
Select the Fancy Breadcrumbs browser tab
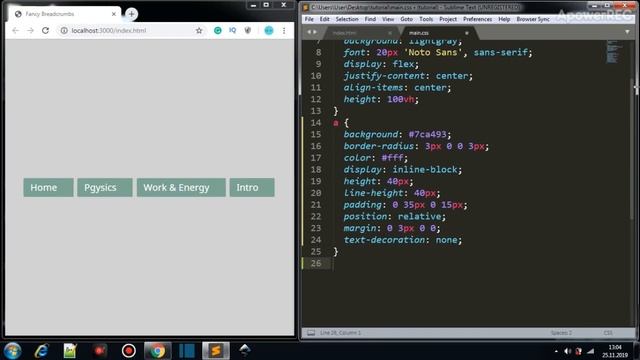point(64,14)
